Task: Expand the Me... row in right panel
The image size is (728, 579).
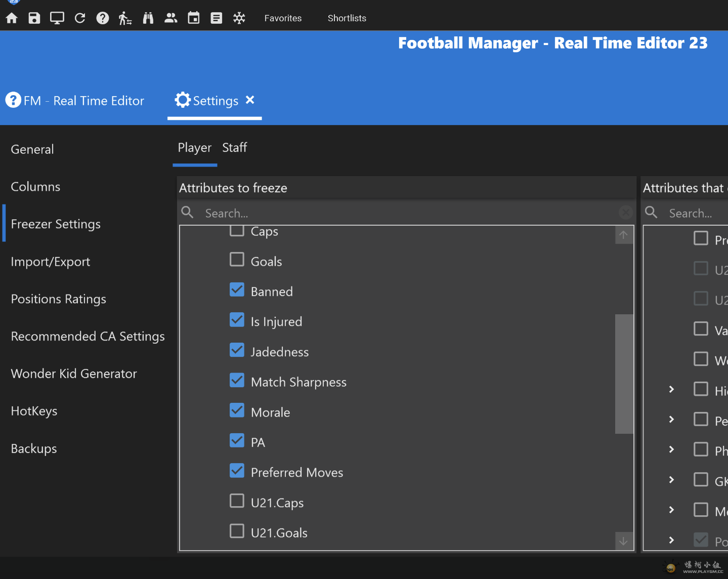Action: click(671, 510)
